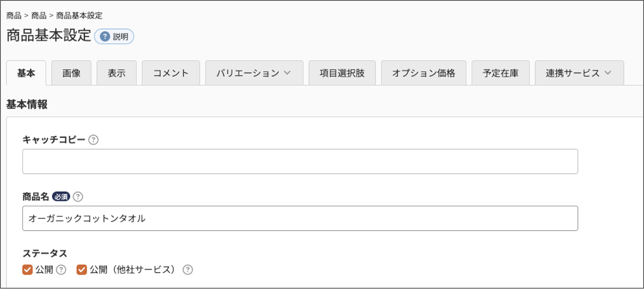Open the 連携サービス dropdown tab

579,73
